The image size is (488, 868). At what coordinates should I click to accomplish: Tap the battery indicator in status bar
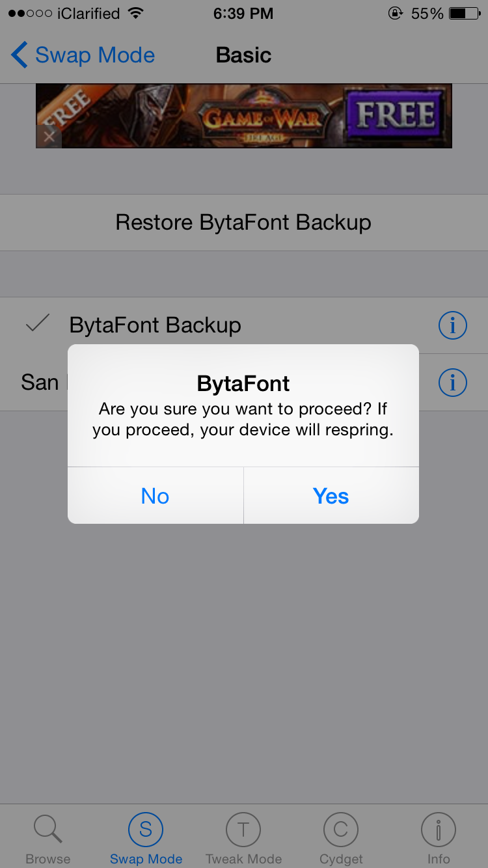pyautogui.click(x=466, y=14)
